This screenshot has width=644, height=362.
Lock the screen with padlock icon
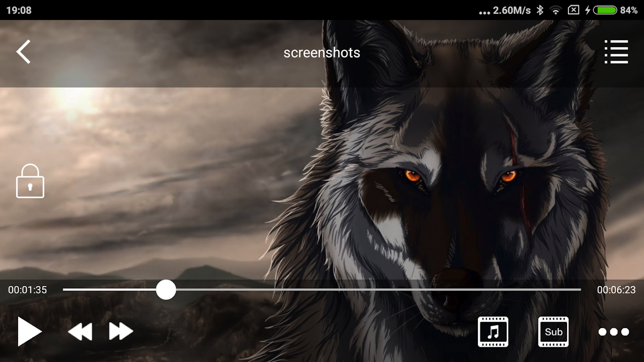click(30, 181)
